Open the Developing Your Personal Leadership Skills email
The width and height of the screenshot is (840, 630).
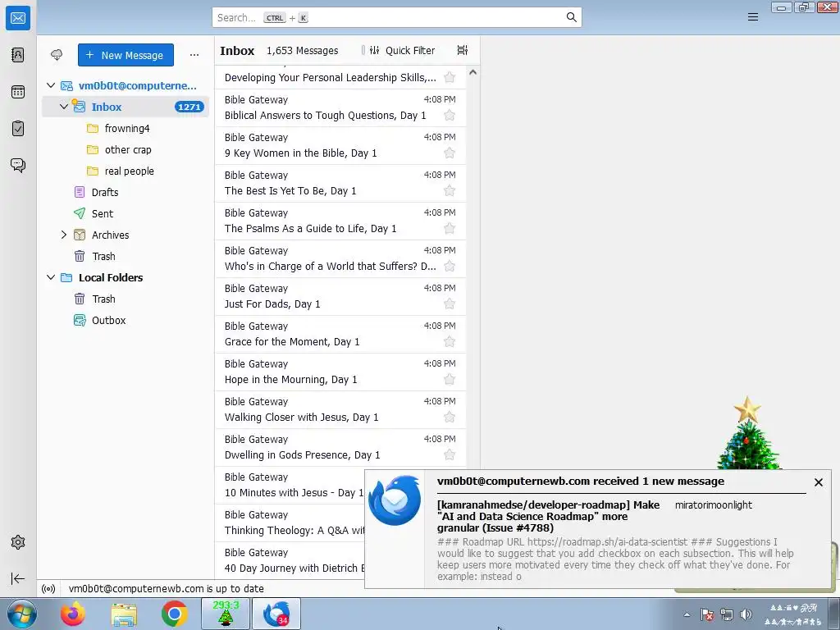[x=340, y=78]
